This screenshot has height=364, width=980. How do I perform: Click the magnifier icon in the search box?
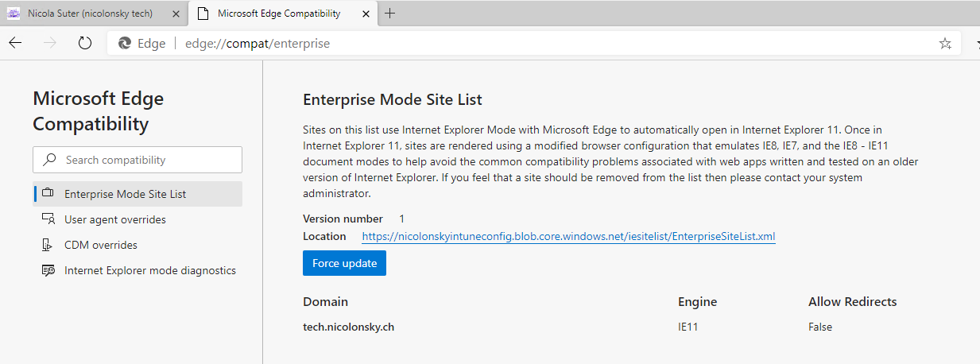(x=49, y=160)
